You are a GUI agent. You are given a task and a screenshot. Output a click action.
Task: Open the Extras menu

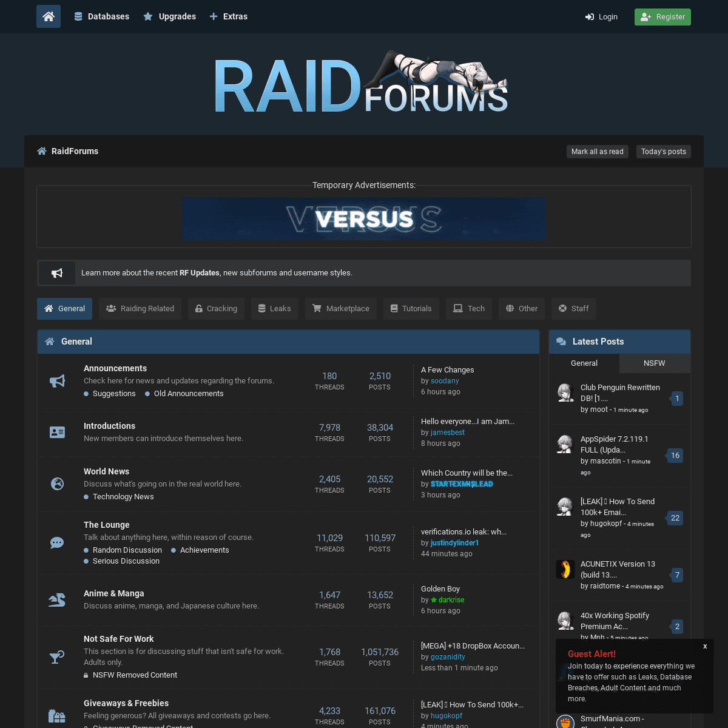coord(229,16)
